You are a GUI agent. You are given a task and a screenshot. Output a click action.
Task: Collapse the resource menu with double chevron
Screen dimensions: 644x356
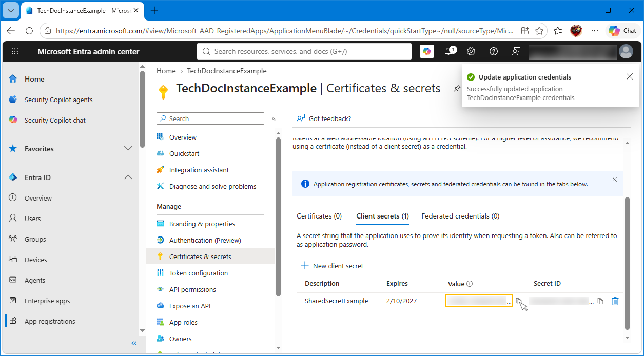tap(274, 118)
